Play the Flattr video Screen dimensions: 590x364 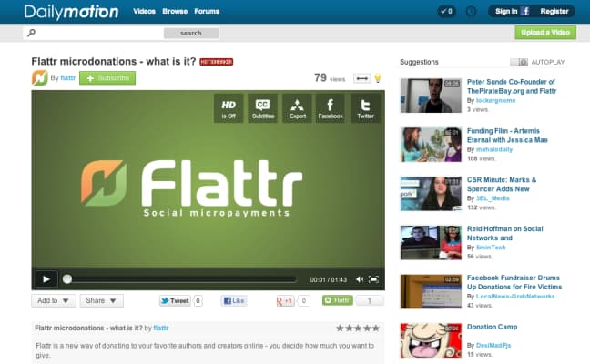point(45,279)
